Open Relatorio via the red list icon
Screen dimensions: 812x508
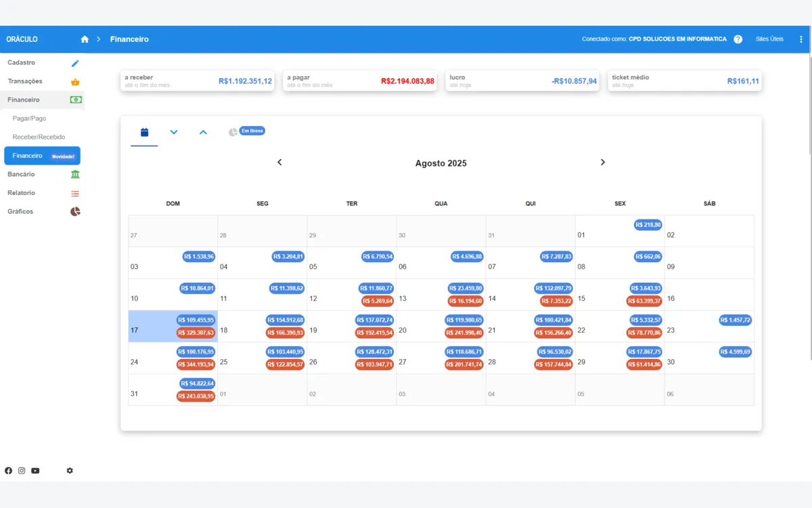[x=75, y=192]
